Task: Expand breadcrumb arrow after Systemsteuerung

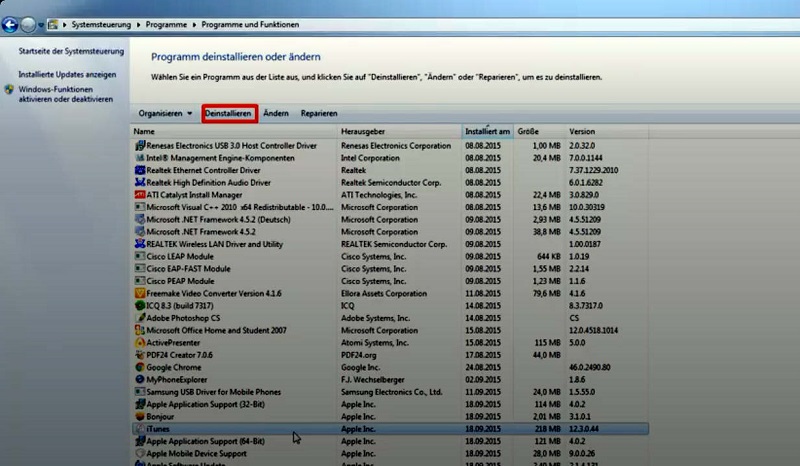Action: tap(138, 24)
